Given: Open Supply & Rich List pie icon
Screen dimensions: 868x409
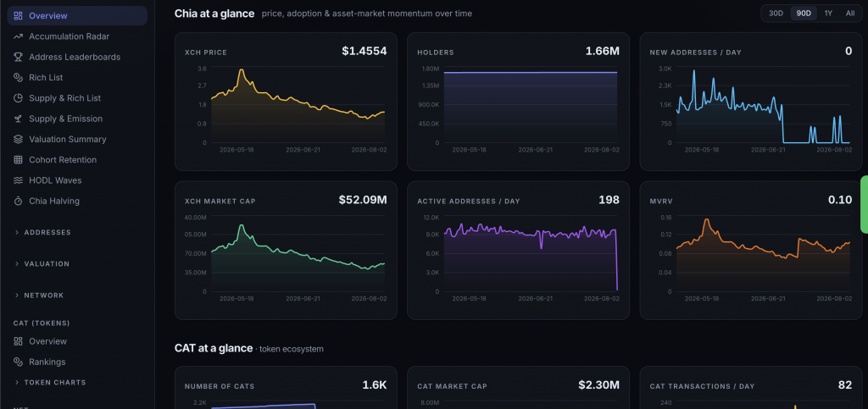Looking at the screenshot, I should [19, 98].
